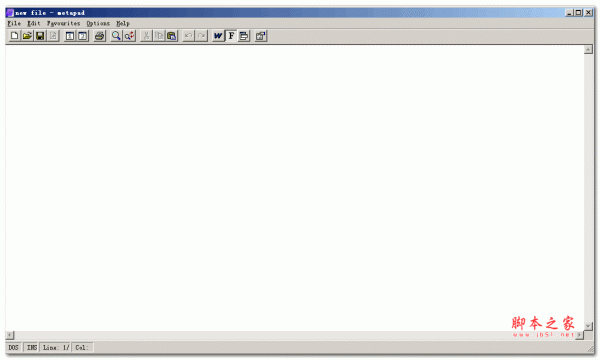Screen dimensions: 600x360
Task: Click the INS status bar indicator
Action: (x=32, y=347)
